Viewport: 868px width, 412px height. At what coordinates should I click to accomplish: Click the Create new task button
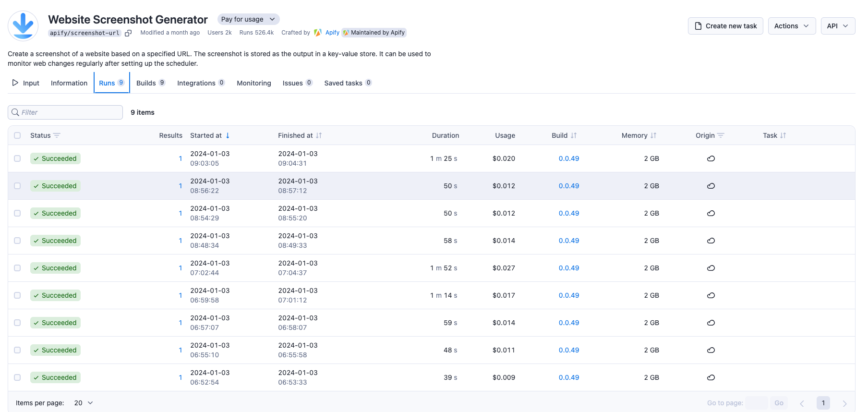point(725,26)
